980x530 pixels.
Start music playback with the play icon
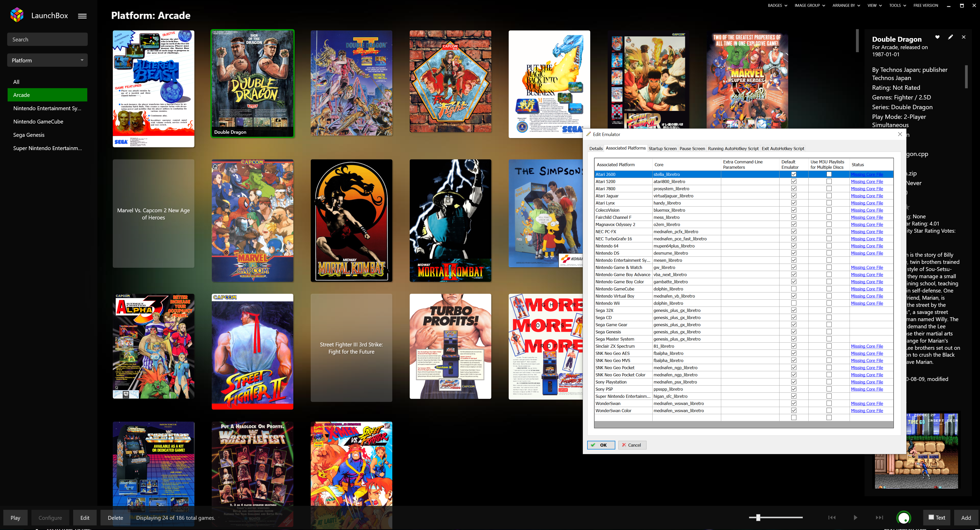855,517
